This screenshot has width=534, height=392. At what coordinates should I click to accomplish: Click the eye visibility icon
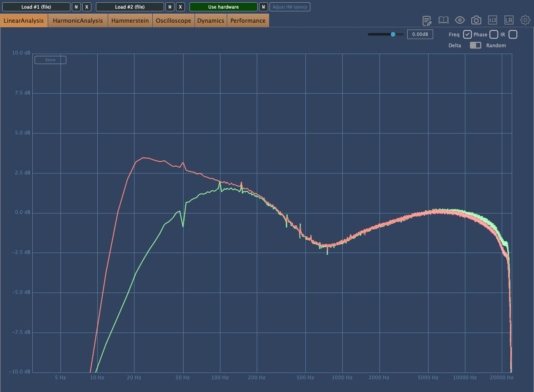pos(459,20)
